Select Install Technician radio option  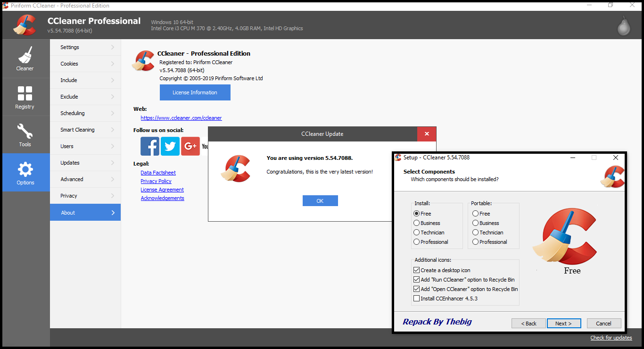[416, 233]
